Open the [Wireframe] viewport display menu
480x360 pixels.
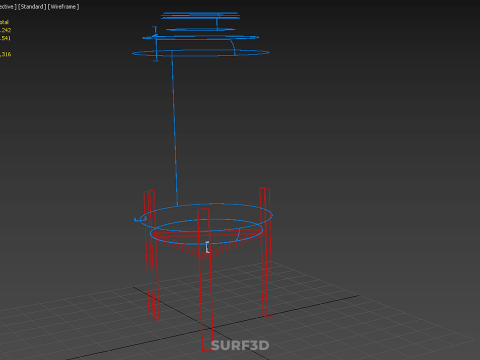[x=63, y=7]
